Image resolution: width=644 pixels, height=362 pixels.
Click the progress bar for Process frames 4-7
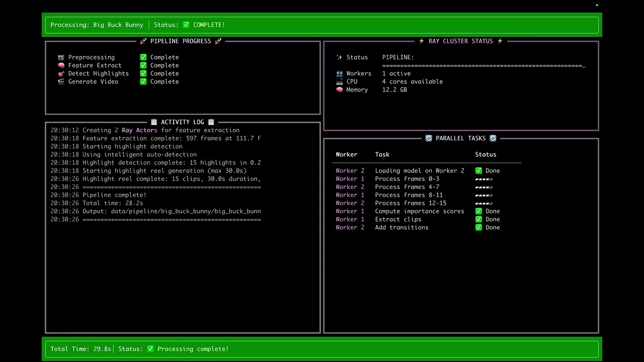coord(484,187)
